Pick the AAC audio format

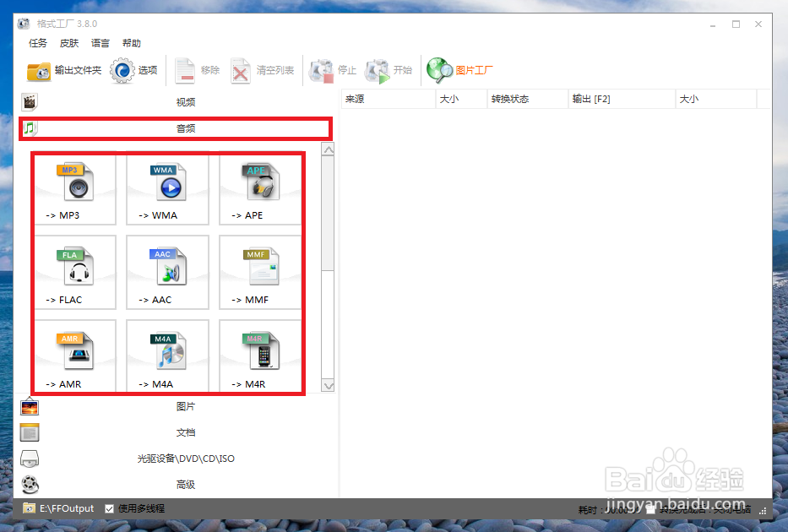click(x=167, y=272)
